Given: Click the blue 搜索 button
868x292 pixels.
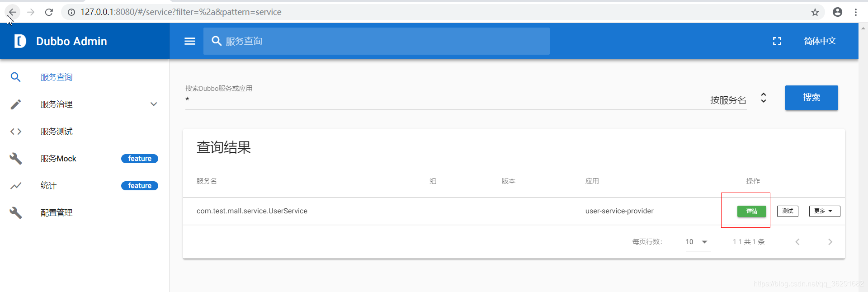Looking at the screenshot, I should [x=811, y=98].
